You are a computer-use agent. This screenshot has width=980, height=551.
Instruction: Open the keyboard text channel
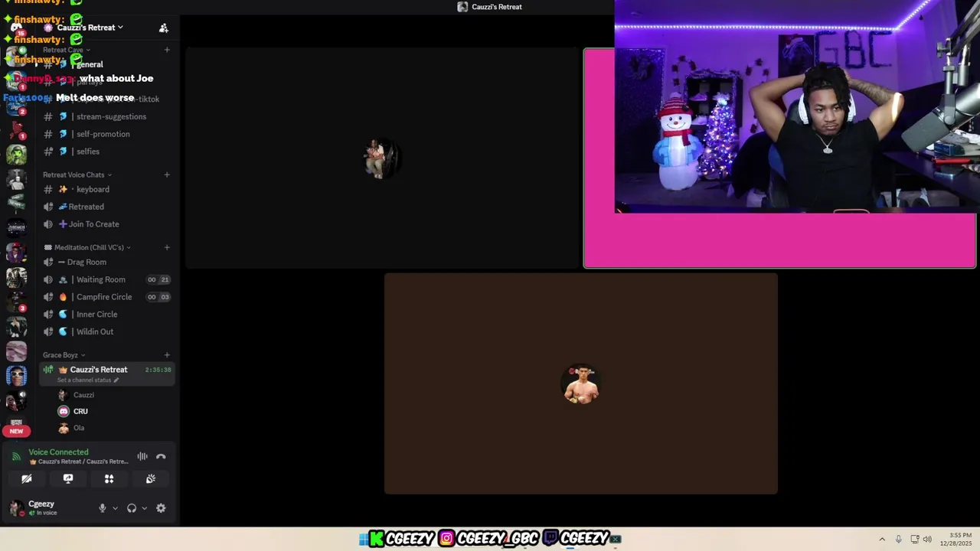[x=106, y=189]
